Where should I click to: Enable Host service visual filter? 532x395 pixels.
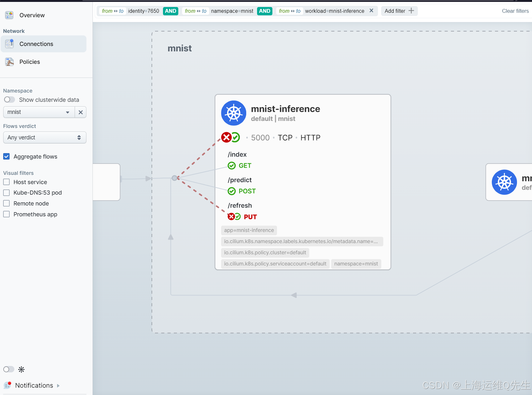(x=6, y=182)
